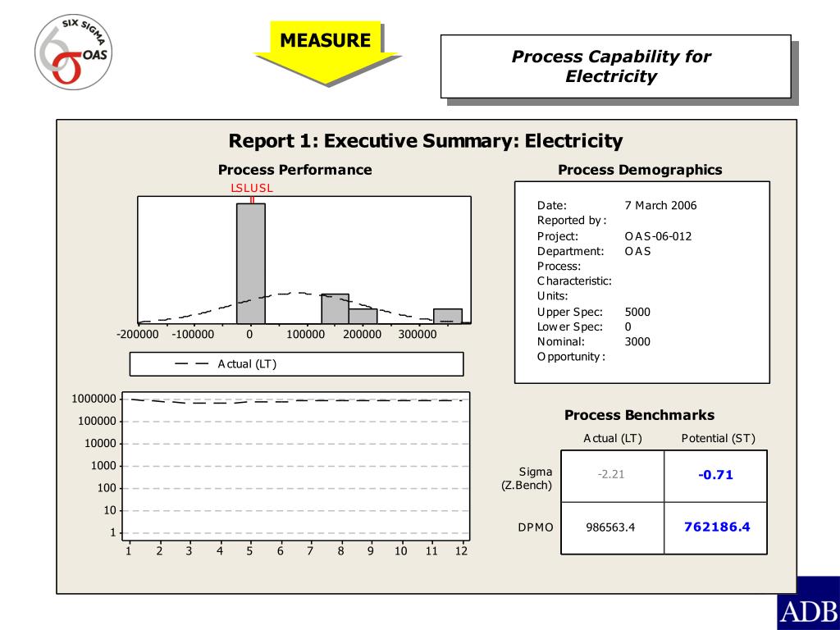This screenshot has width=840, height=630.
Task: Select the Process Demographics heading
Action: pos(640,170)
